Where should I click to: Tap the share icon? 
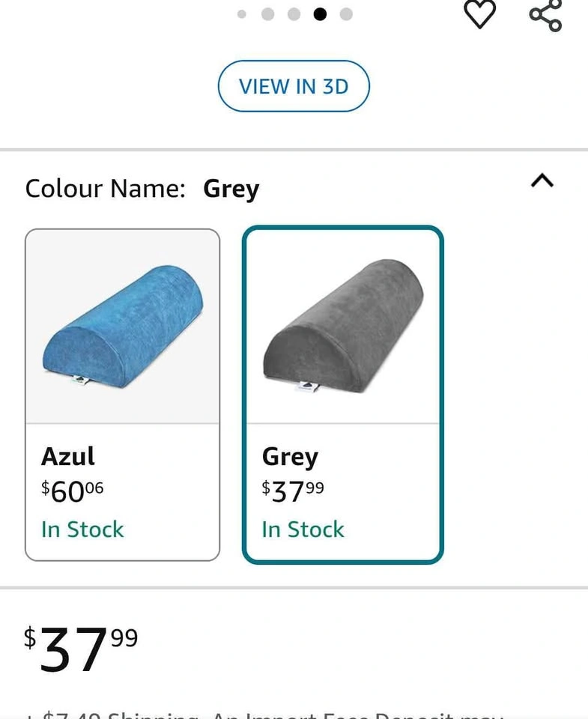click(x=545, y=15)
